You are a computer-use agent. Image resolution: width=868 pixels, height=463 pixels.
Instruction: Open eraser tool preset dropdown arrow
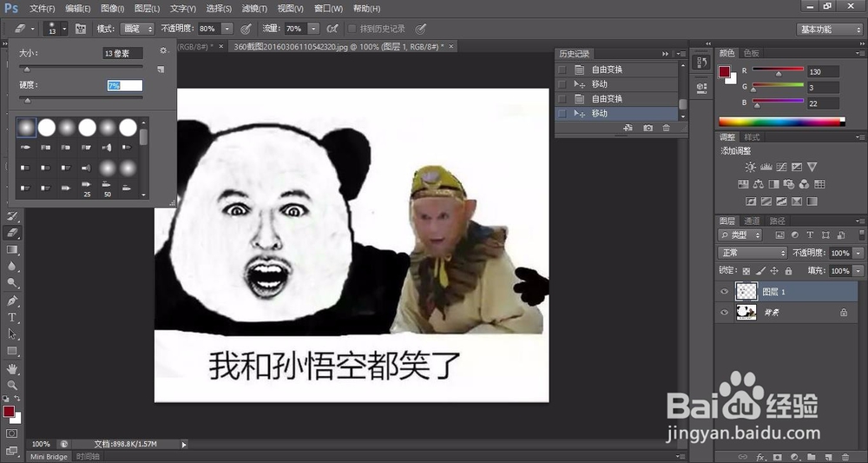click(x=33, y=29)
